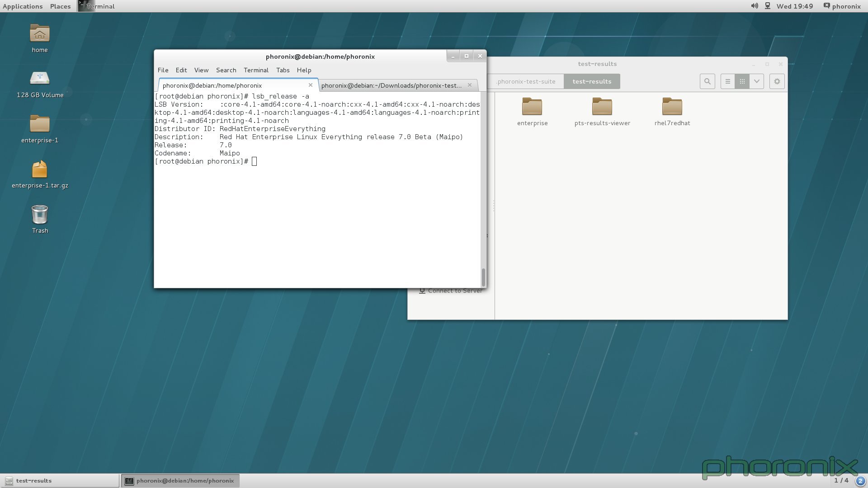The image size is (868, 488).
Task: Switch file manager to list view
Action: 727,81
